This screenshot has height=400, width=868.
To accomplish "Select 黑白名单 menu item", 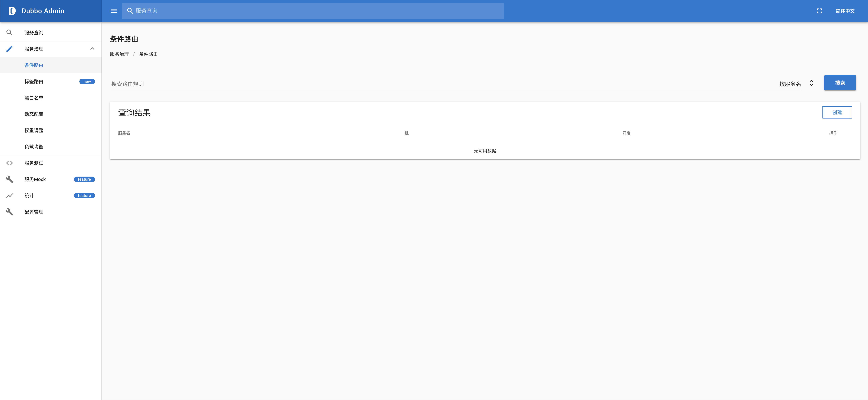I will pyautogui.click(x=34, y=98).
